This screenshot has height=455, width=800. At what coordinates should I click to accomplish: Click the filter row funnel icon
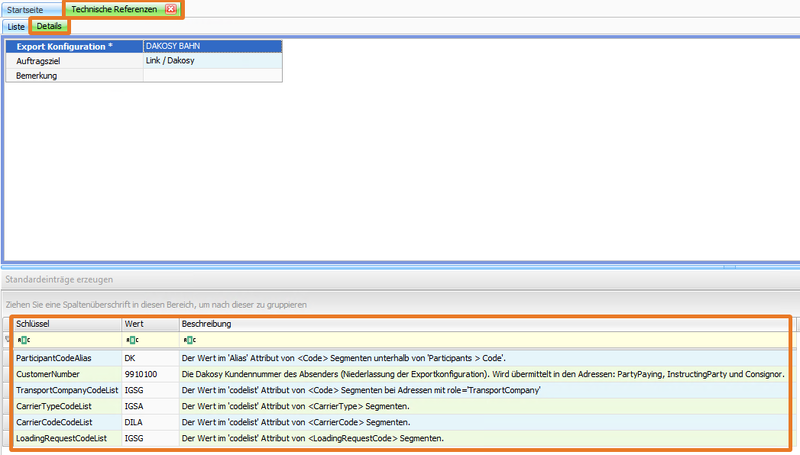tap(8, 339)
